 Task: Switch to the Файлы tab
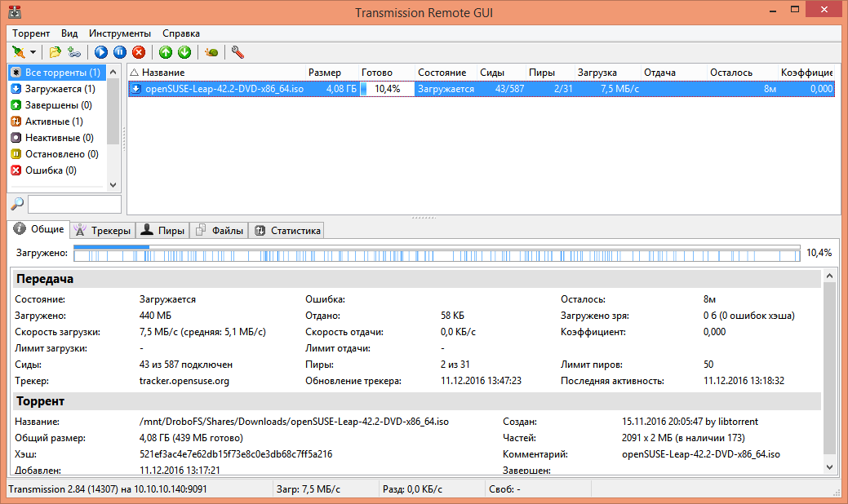[x=219, y=231]
